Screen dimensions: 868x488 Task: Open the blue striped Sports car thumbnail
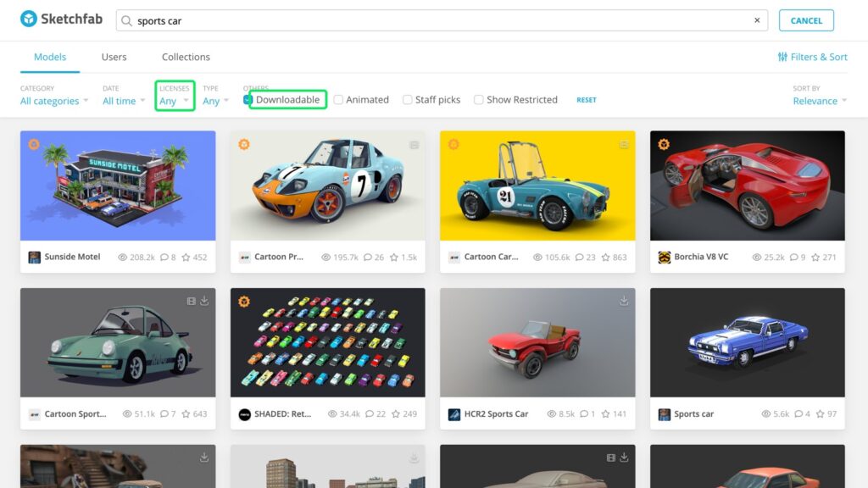click(748, 342)
